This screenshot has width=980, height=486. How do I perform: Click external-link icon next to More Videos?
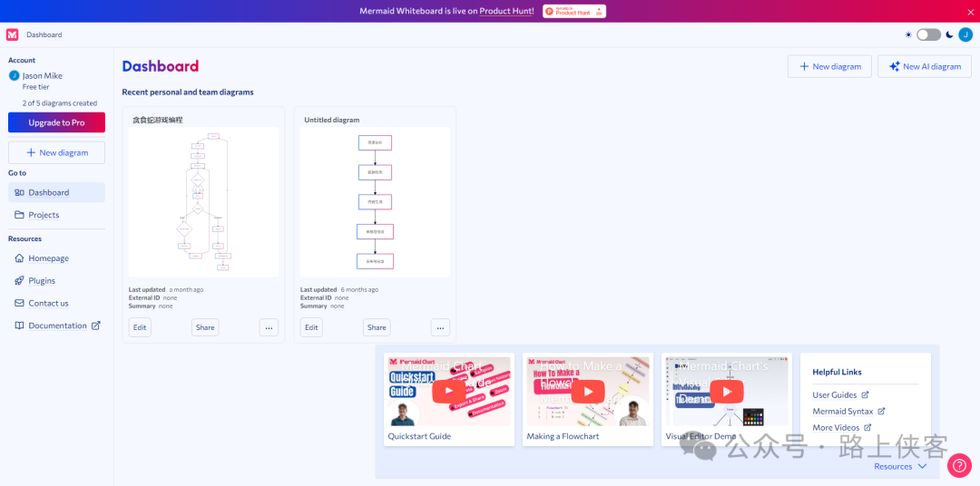pos(867,427)
